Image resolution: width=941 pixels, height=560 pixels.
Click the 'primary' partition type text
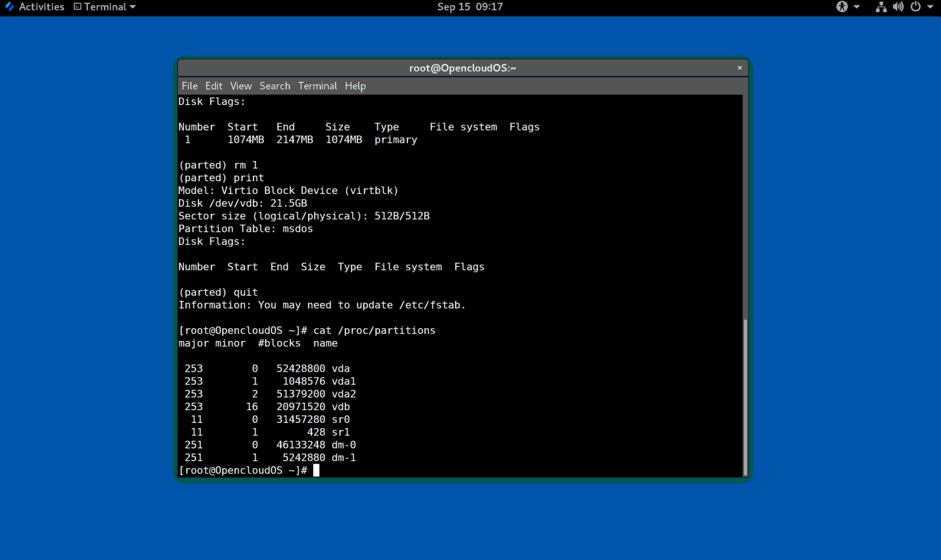click(396, 140)
